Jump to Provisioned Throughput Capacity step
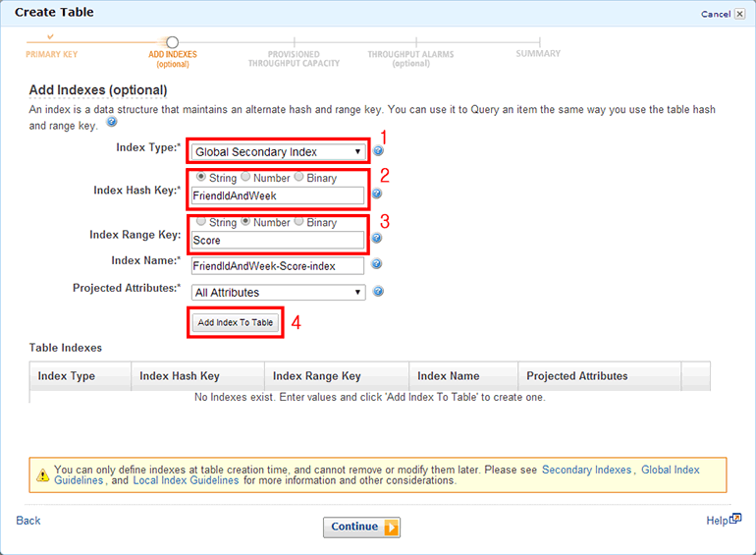This screenshot has width=756, height=555. click(x=294, y=59)
